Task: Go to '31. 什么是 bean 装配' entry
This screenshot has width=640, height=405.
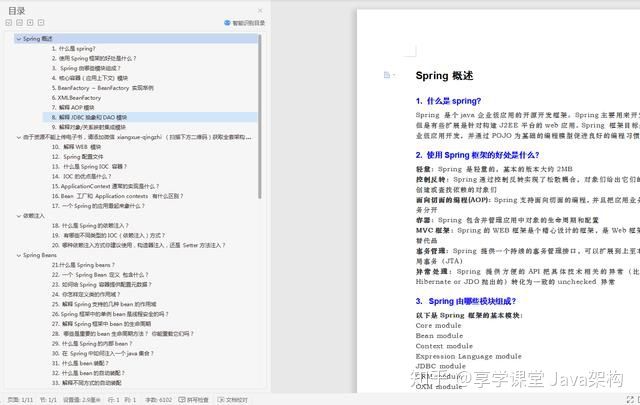Action: pyautogui.click(x=80, y=363)
